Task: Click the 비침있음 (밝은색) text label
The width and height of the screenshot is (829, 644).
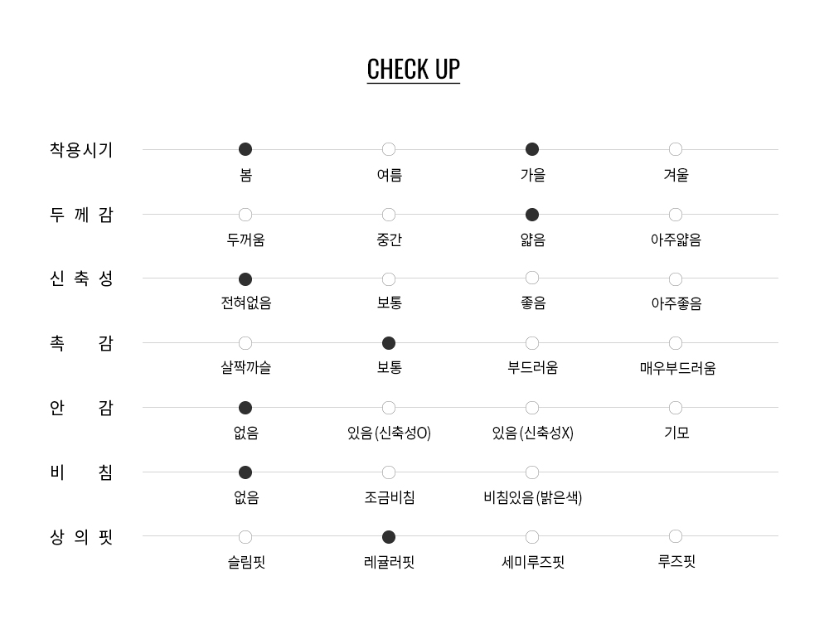Action: click(x=532, y=497)
